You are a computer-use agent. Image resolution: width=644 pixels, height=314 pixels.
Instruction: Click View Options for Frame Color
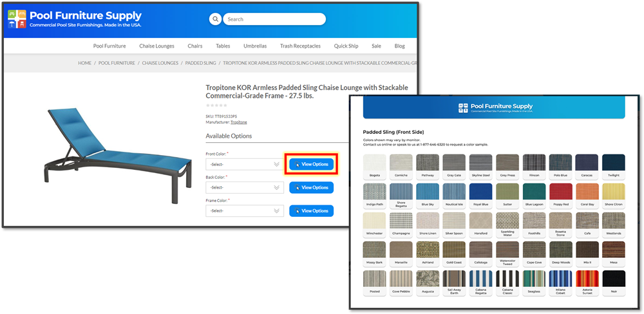coord(311,210)
